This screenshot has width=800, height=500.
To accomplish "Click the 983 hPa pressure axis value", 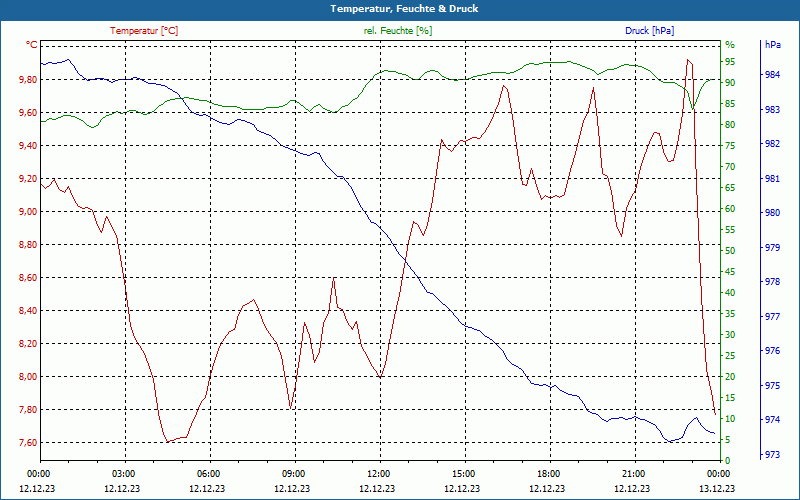I will 773,109.
